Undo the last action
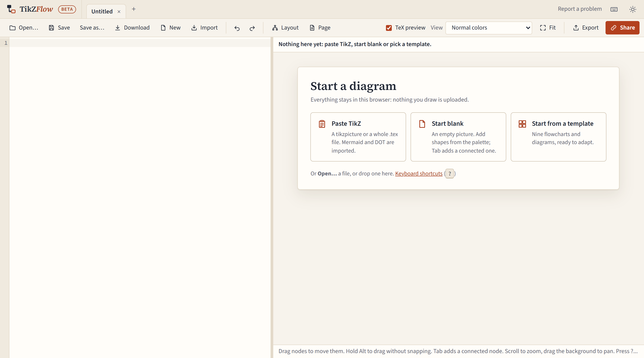 tap(237, 28)
